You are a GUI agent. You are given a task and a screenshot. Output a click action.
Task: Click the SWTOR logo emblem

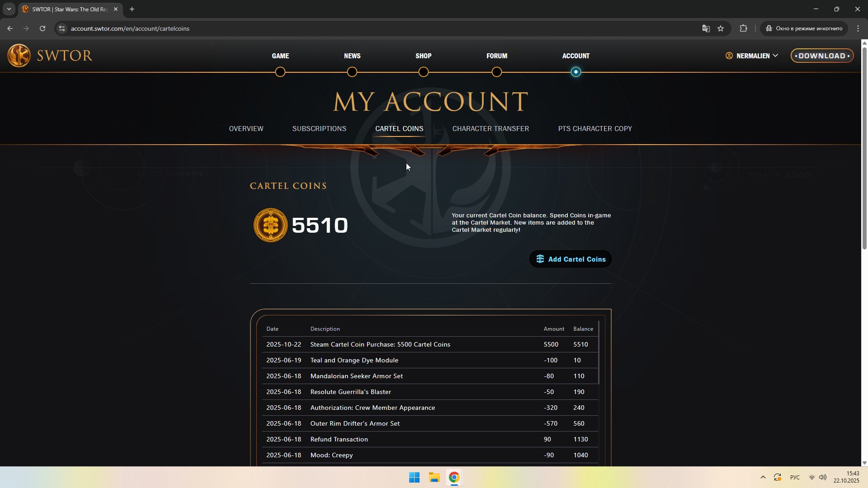tap(19, 56)
